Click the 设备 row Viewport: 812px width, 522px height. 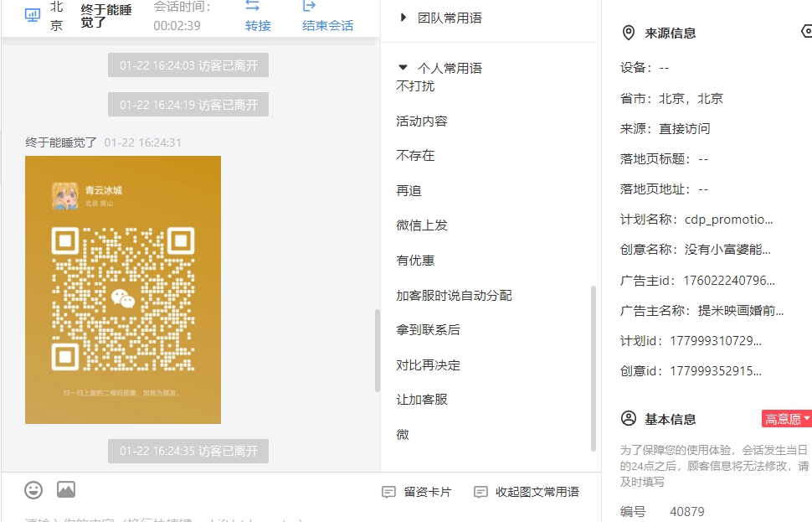click(x=645, y=68)
